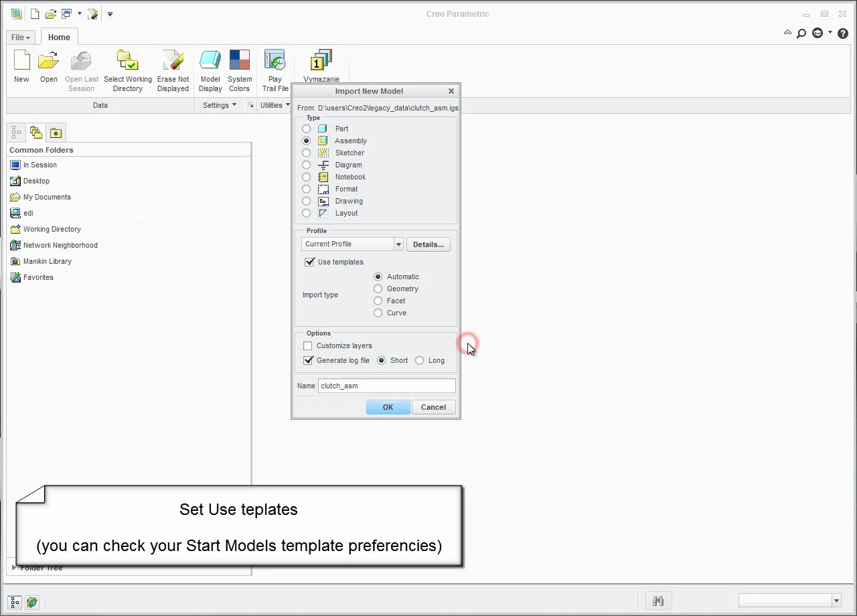Click OK in Import New Model dialog

click(x=388, y=407)
